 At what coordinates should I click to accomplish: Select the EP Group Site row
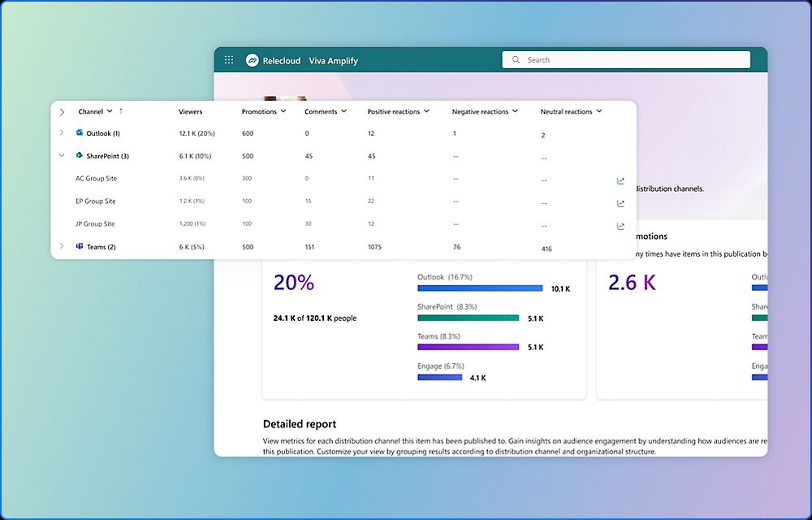tap(343, 201)
